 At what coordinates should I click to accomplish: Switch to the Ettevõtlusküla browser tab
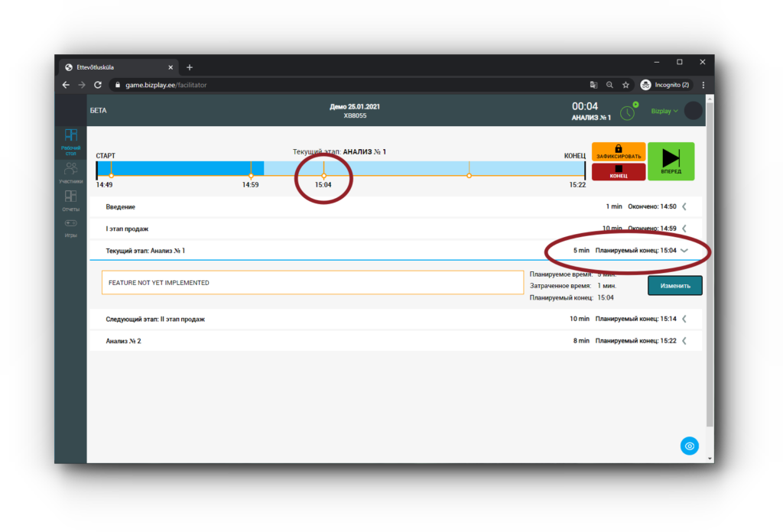pyautogui.click(x=115, y=67)
